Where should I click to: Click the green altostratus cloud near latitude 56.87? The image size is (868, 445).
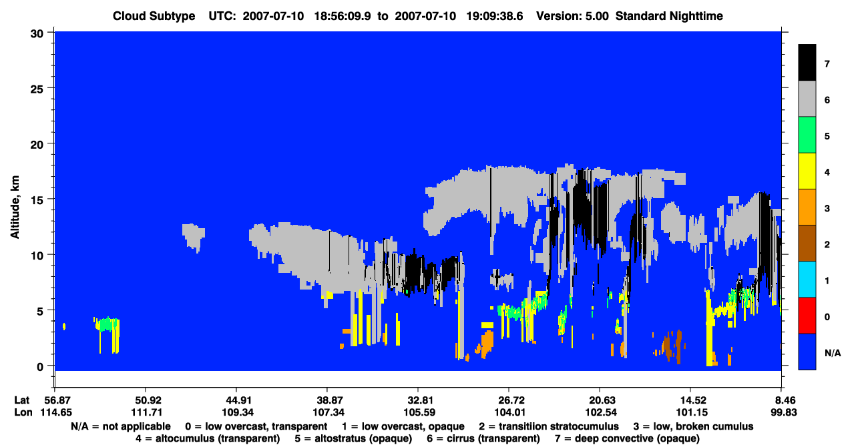click(107, 324)
